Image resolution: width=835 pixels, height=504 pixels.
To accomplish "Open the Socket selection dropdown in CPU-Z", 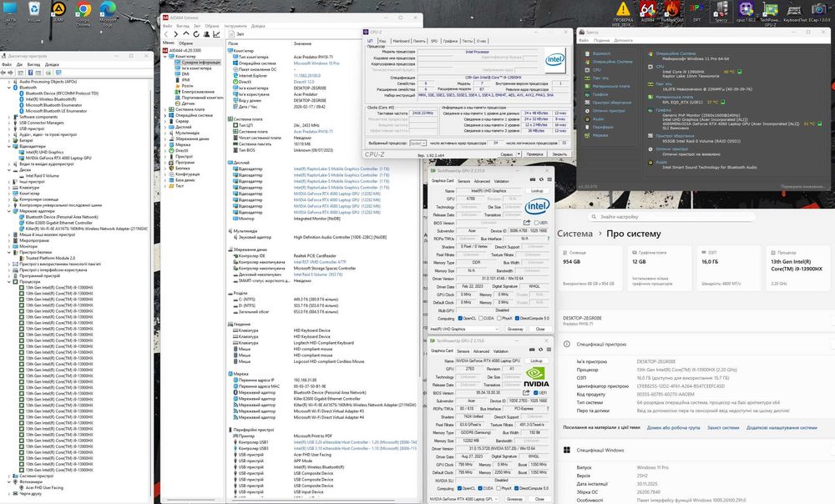I will pos(418,144).
